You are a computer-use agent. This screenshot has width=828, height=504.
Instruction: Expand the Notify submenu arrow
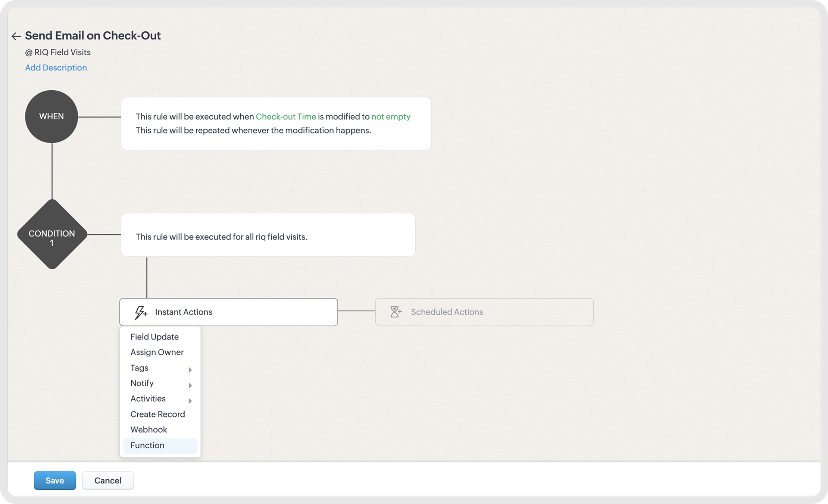tap(190, 385)
